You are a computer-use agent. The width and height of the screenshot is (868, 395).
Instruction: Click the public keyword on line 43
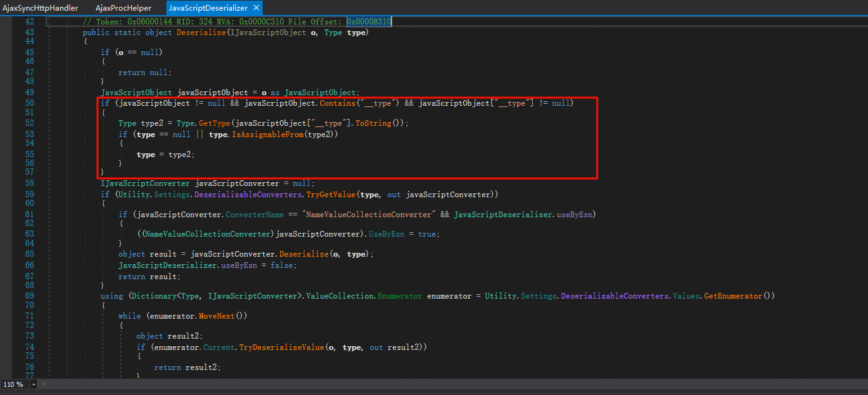click(x=96, y=33)
